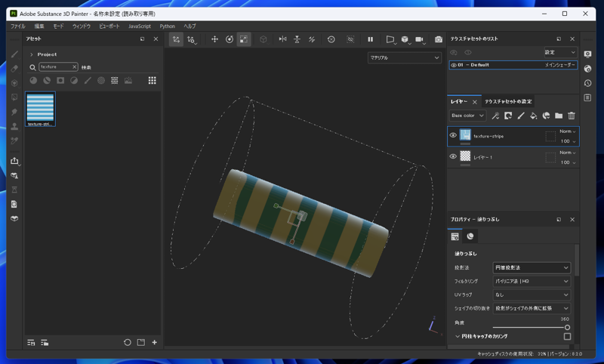Image resolution: width=604 pixels, height=364 pixels.
Task: Enable the 円柱キャップのカリング checkbox
Action: point(567,336)
